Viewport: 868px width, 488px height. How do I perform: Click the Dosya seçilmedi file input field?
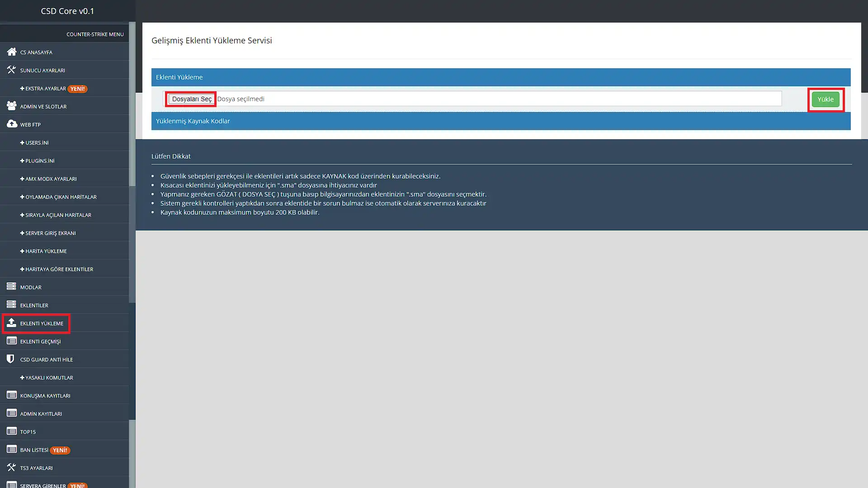(472, 99)
